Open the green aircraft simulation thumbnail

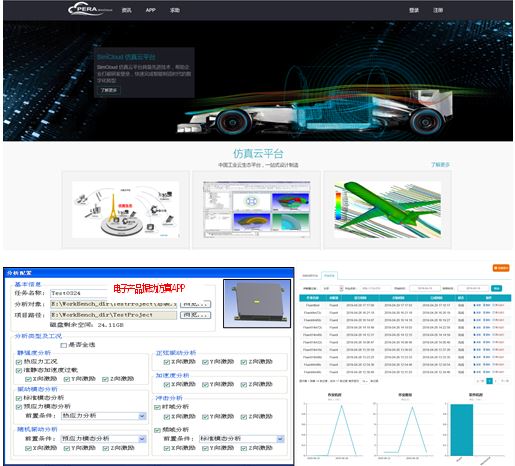pos(388,210)
